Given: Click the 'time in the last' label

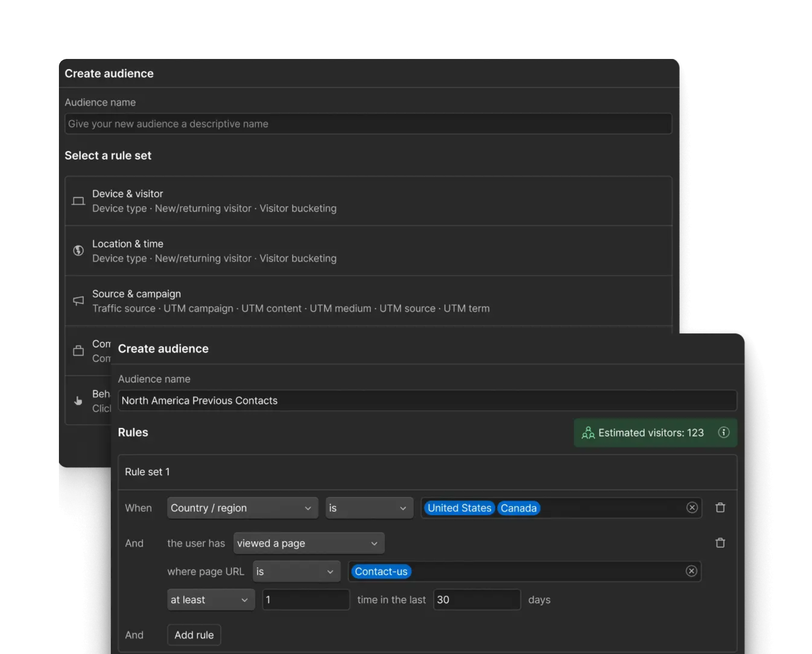Looking at the screenshot, I should [391, 599].
